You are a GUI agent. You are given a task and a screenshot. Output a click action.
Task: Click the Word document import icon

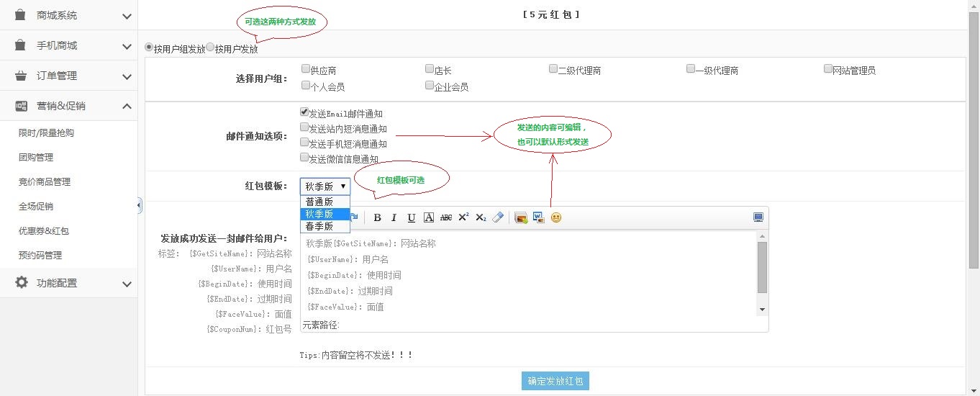(x=538, y=217)
